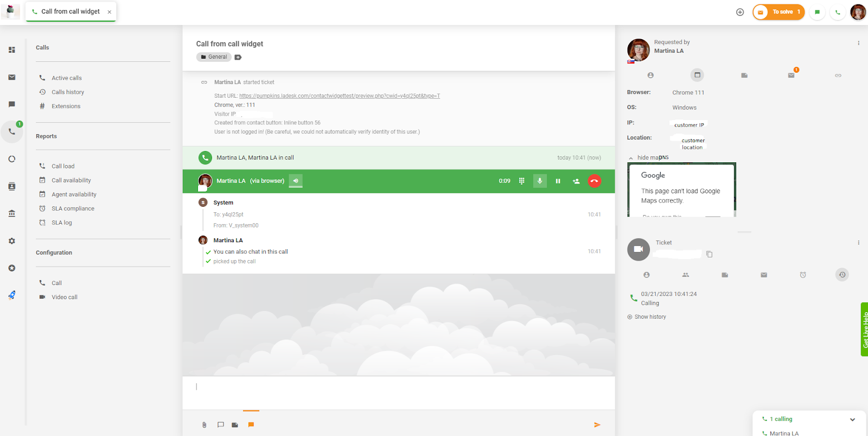Click the To solve button

pyautogui.click(x=778, y=12)
